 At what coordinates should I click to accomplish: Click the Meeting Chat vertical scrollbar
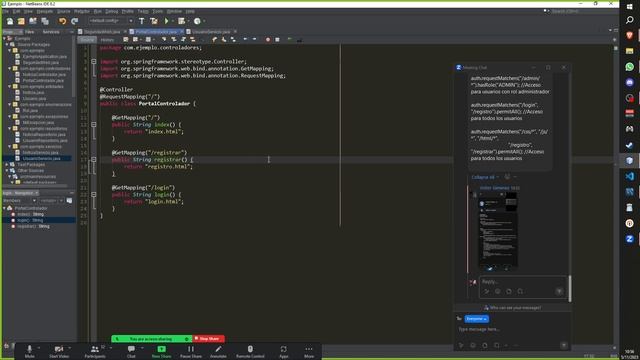[x=570, y=289]
